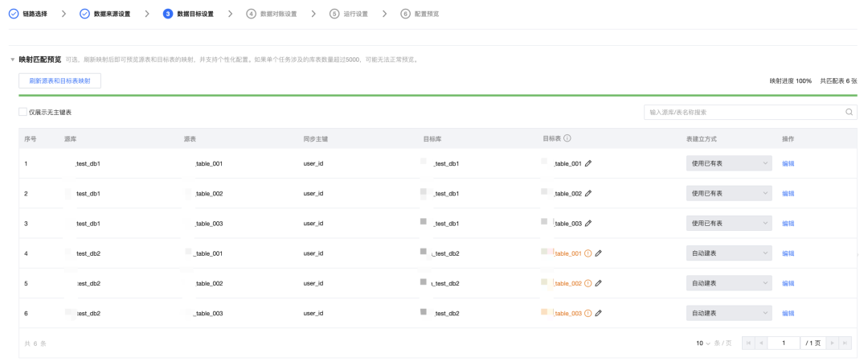Click pencil edit icon in row 5 target table
The height and width of the screenshot is (362, 868).
tap(599, 283)
